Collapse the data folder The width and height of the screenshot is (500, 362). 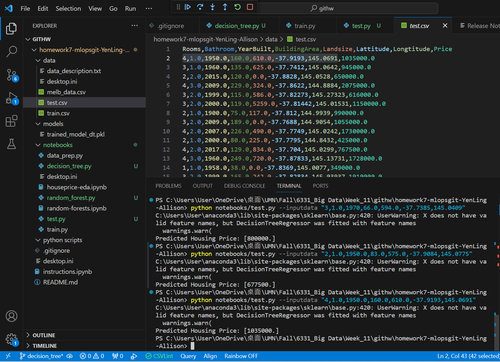(85, 60)
